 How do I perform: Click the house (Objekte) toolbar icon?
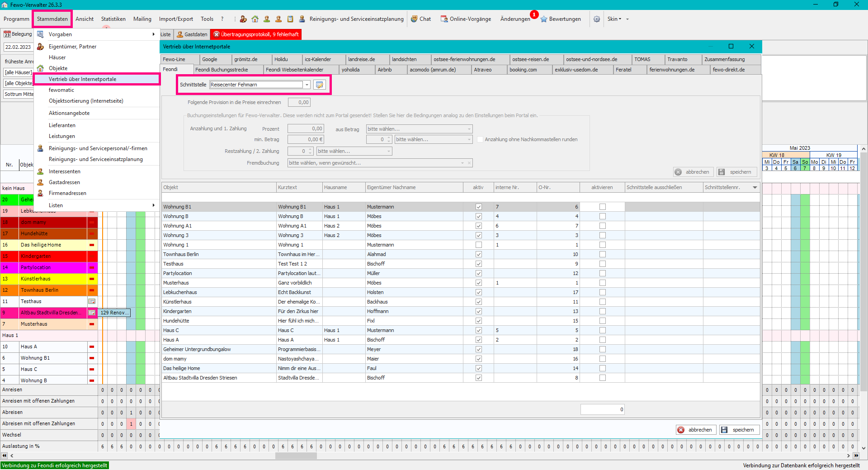click(255, 19)
